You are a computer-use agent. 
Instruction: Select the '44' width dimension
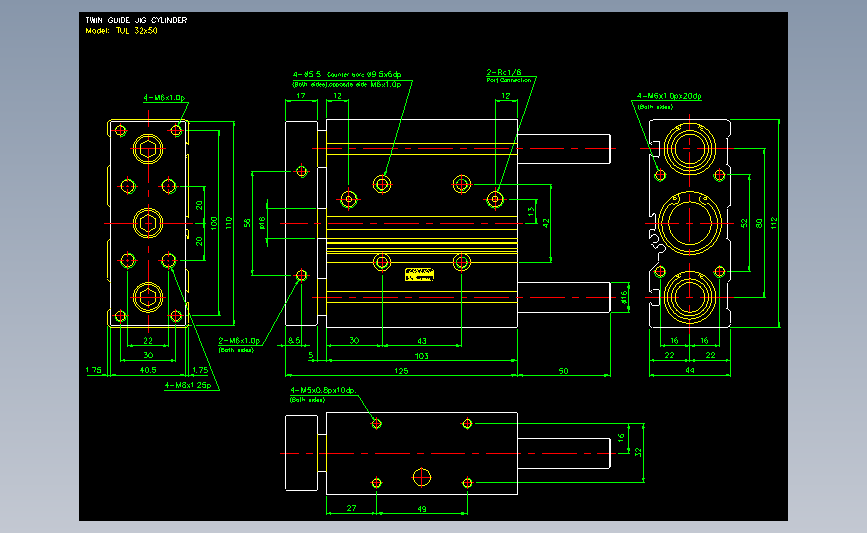click(690, 370)
